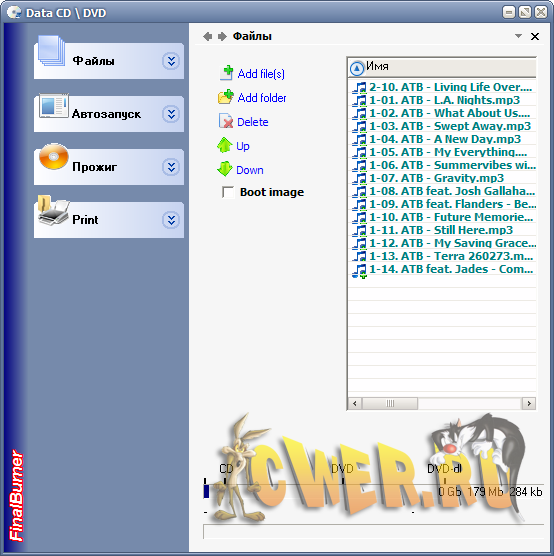Expand the Автозапуск section chevron
This screenshot has height=556, width=554.
(171, 114)
